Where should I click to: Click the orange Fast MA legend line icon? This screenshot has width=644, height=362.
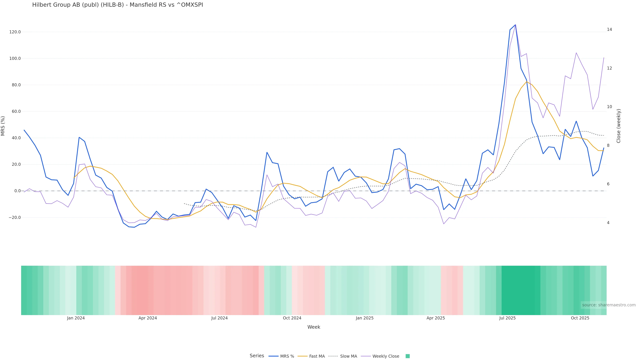click(303, 356)
